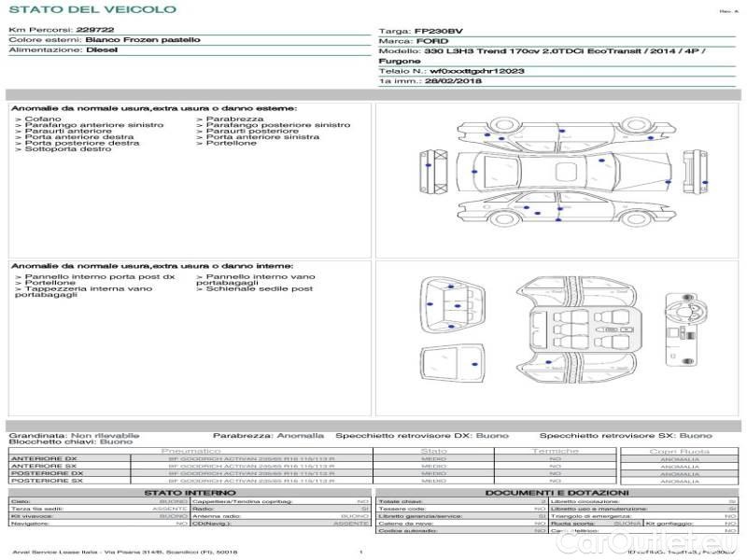Select Parabrezza in the exterior anomalies list
747x560 pixels.
coord(230,119)
